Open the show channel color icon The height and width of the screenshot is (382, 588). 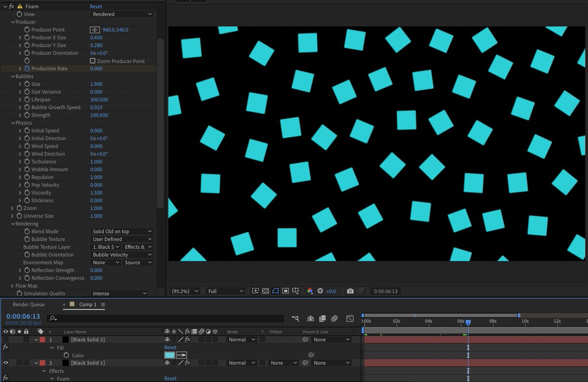click(x=310, y=291)
